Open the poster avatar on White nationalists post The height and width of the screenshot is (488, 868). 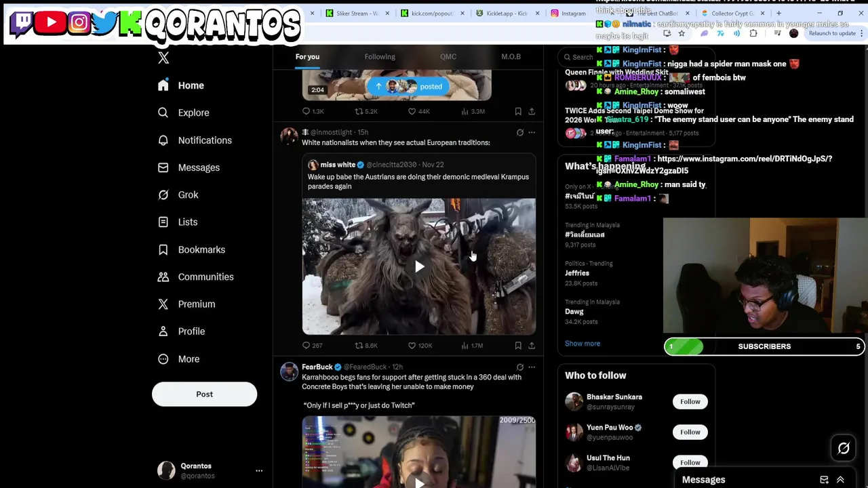click(x=289, y=138)
